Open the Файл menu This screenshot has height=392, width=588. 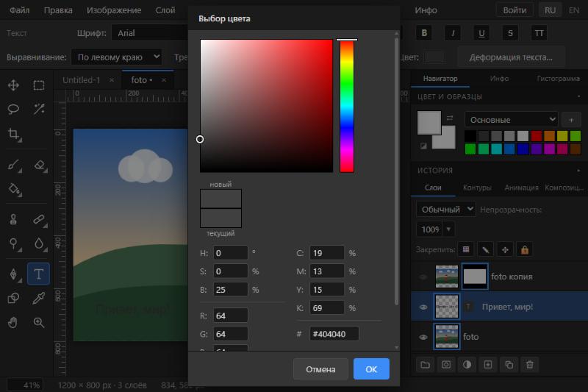pos(20,10)
